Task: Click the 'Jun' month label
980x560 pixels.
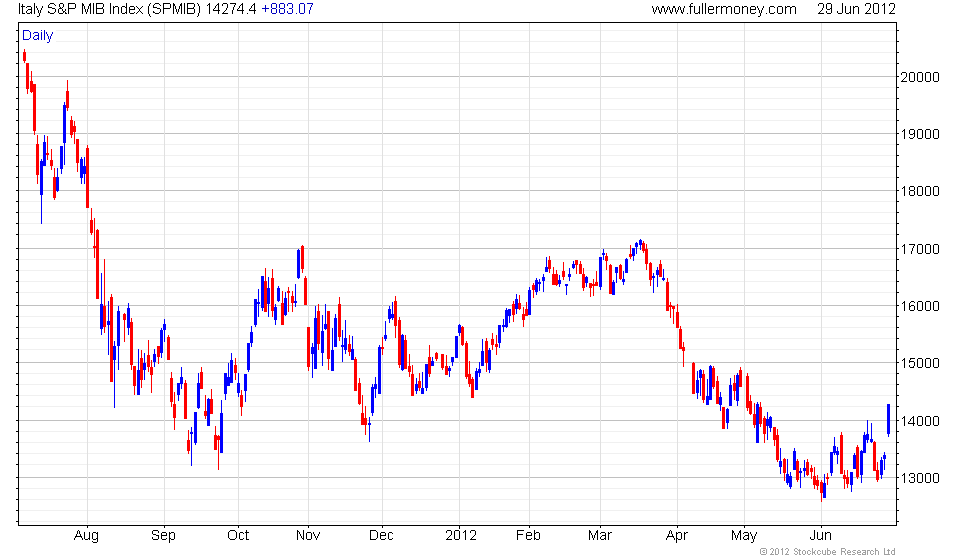Action: 821,536
